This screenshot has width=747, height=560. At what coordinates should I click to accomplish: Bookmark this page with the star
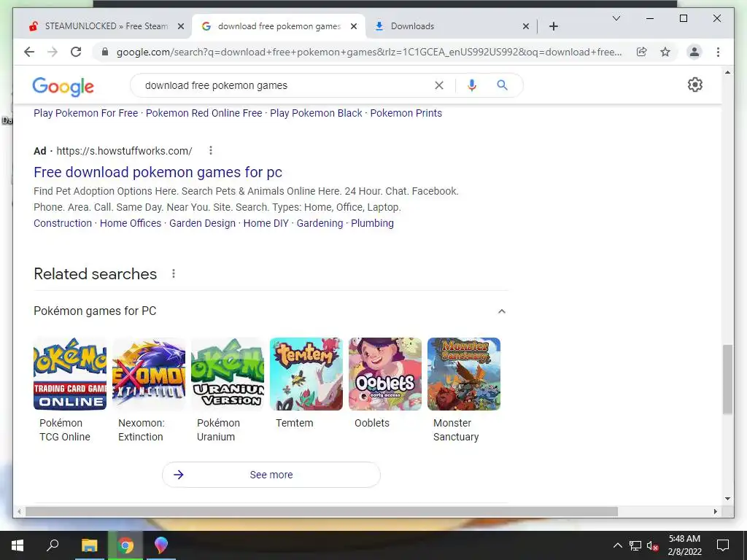(x=665, y=52)
